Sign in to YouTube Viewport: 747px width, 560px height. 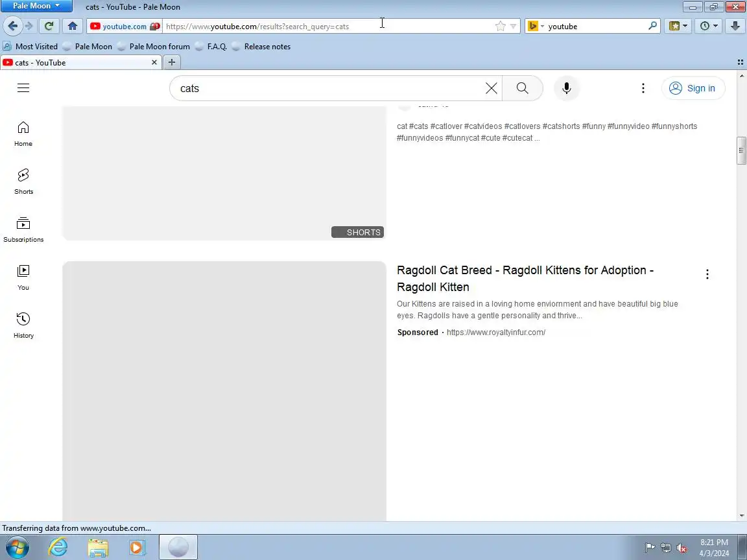tap(693, 88)
